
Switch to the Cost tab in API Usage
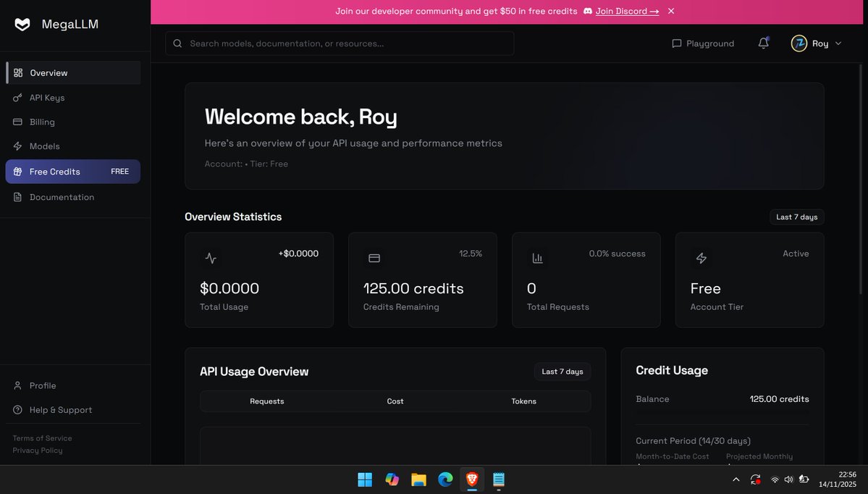click(x=395, y=401)
